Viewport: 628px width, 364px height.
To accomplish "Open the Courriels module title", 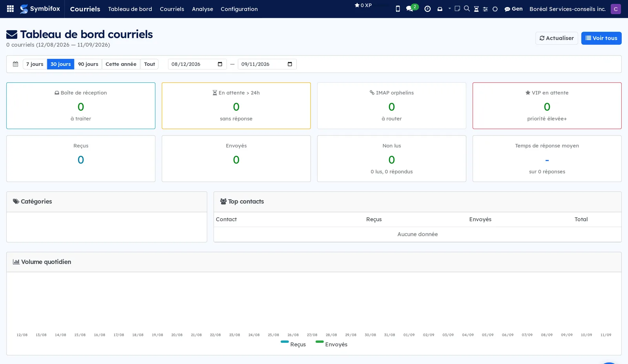I will [x=85, y=9].
